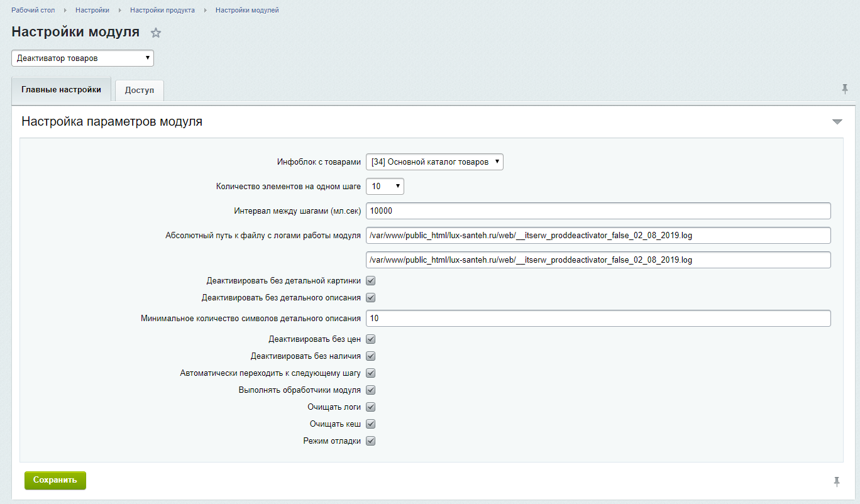The width and height of the screenshot is (860, 504).
Task: Click the minimum description characters input field
Action: click(x=598, y=319)
